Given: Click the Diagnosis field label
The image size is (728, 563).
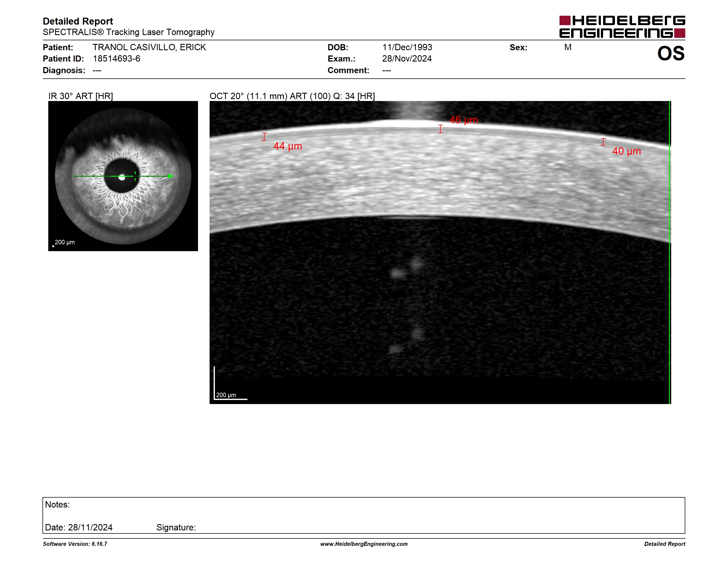Looking at the screenshot, I should point(64,70).
